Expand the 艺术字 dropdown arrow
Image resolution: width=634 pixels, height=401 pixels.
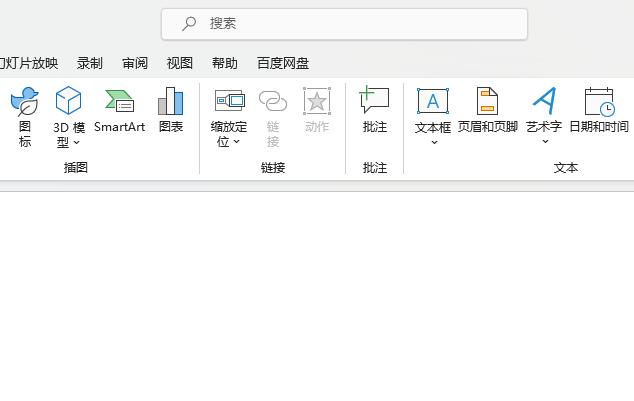pyautogui.click(x=545, y=141)
